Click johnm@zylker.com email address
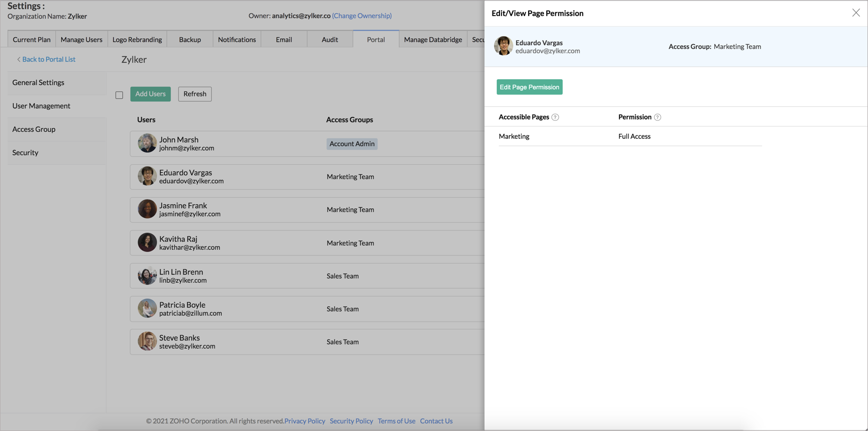 coord(187,148)
